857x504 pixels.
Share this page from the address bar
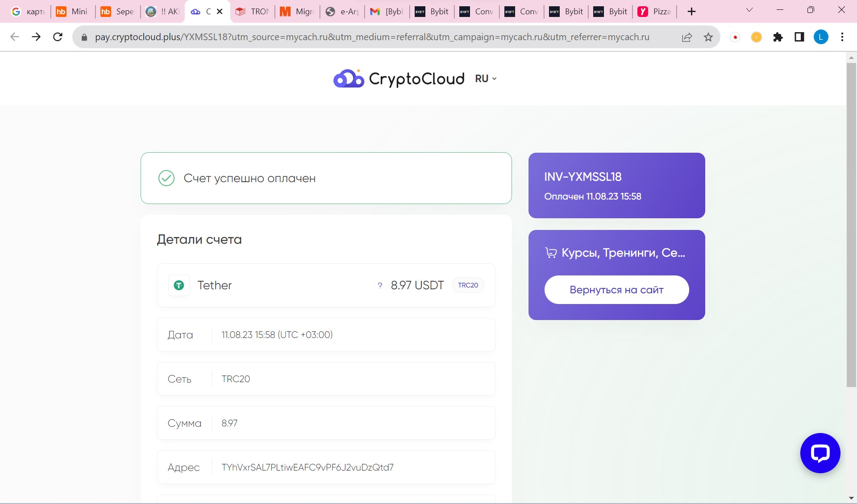tap(687, 37)
